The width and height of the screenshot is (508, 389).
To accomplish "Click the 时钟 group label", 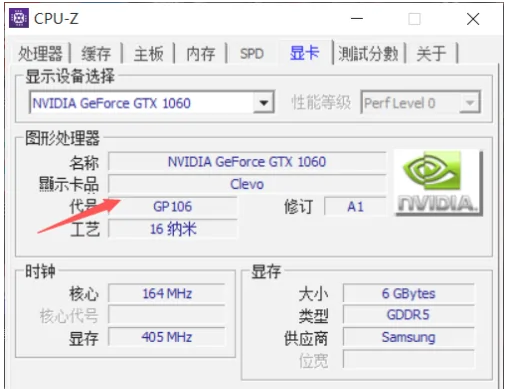I will pyautogui.click(x=40, y=271).
